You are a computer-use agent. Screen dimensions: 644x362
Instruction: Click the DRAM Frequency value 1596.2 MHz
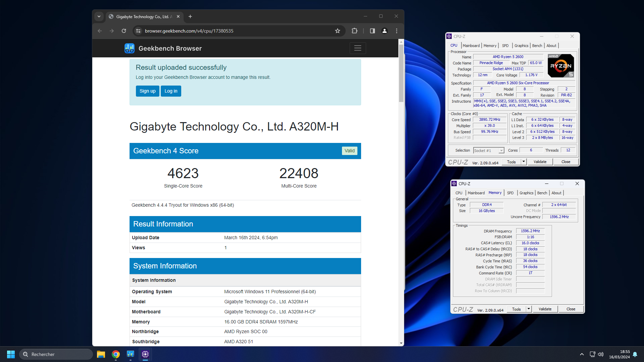pos(530,231)
